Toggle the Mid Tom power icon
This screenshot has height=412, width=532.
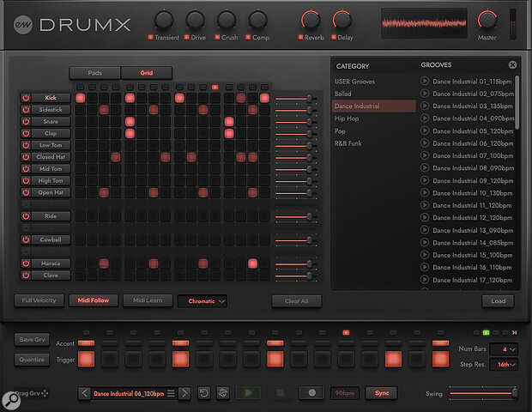26,169
